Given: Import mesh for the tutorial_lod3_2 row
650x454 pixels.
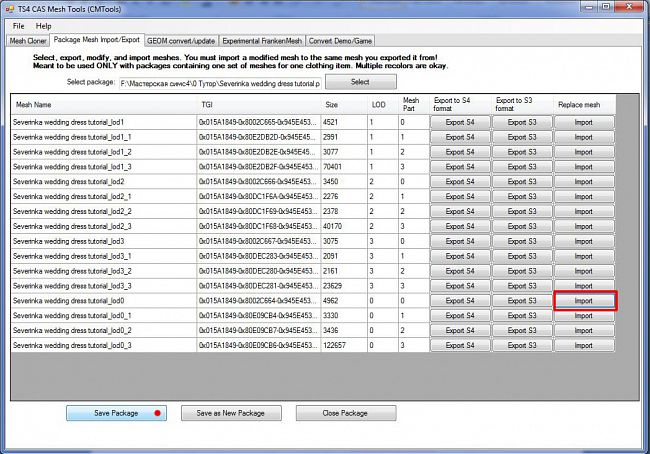Looking at the screenshot, I should coord(584,271).
